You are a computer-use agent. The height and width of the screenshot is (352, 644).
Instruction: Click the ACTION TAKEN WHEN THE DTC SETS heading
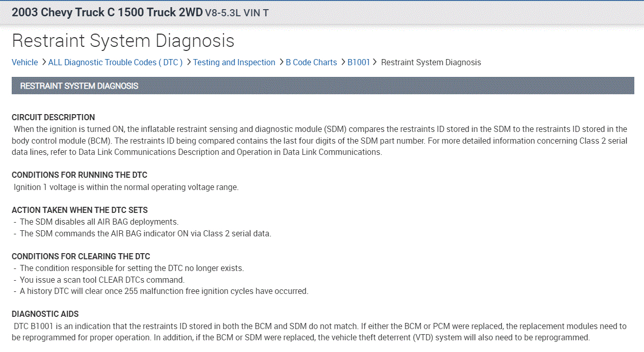coord(80,210)
